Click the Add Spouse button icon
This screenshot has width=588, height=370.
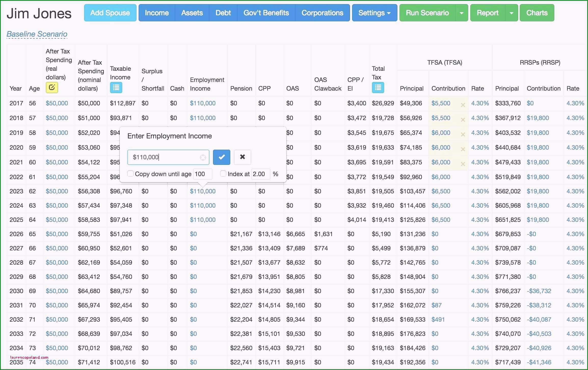coord(110,12)
